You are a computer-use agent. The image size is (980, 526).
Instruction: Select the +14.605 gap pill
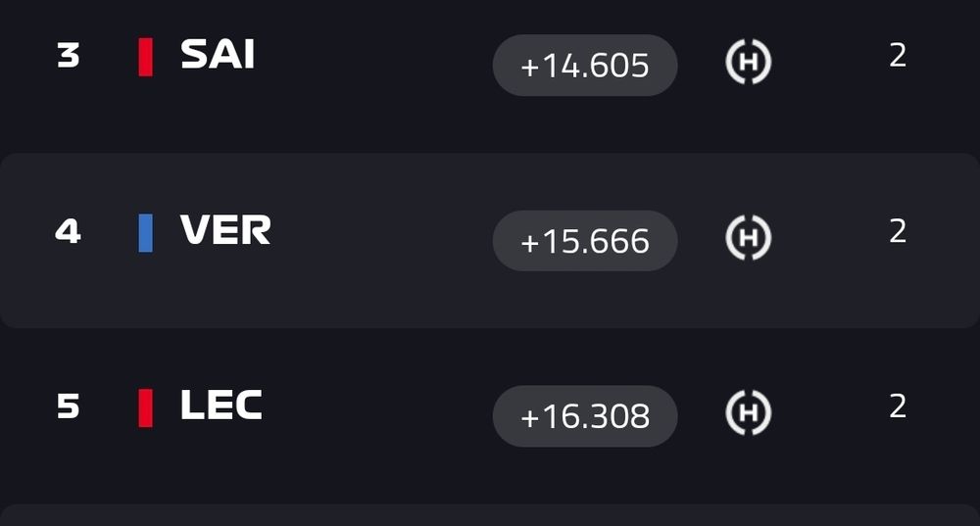(x=585, y=65)
